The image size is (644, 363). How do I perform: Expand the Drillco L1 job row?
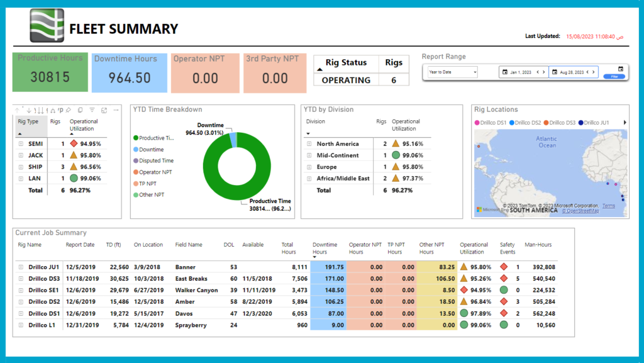point(21,325)
